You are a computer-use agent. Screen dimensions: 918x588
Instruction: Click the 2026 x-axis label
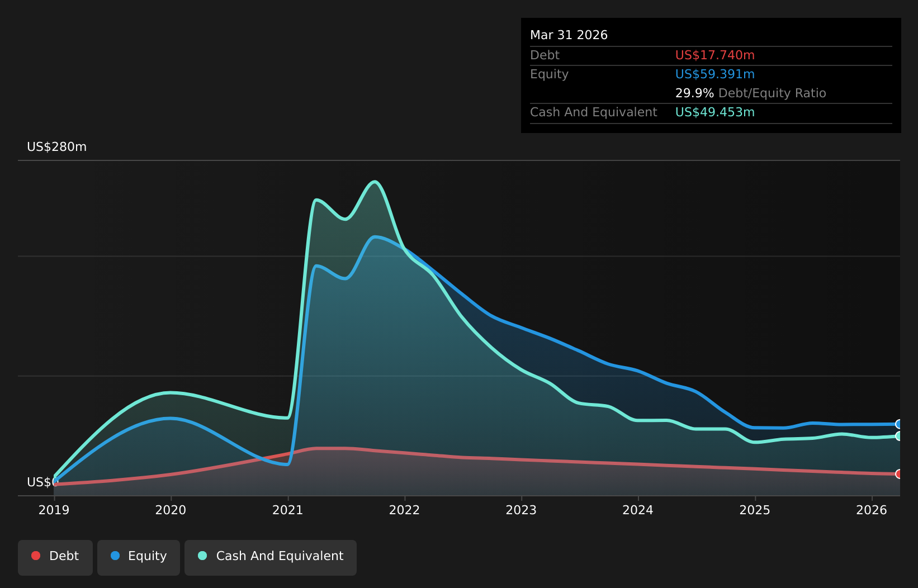(x=872, y=510)
